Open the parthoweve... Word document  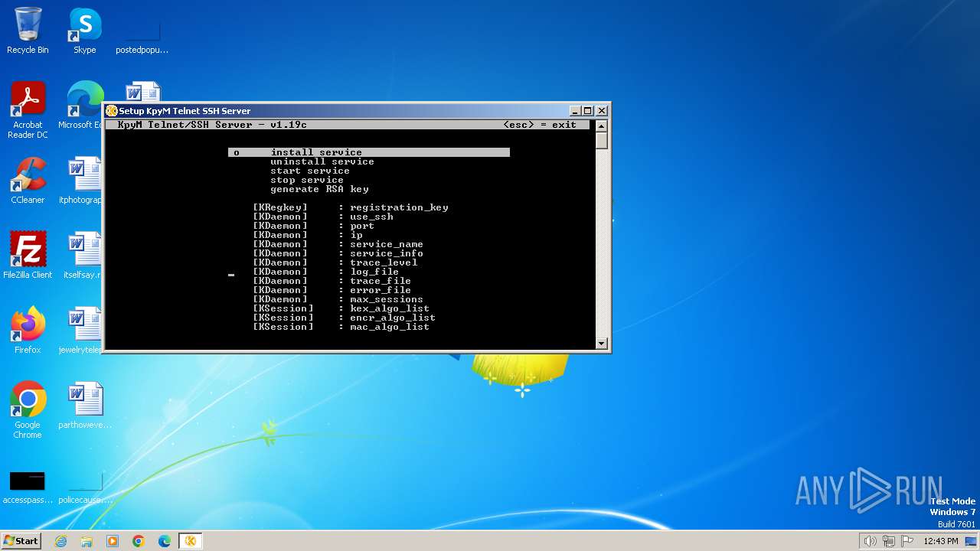tap(84, 405)
